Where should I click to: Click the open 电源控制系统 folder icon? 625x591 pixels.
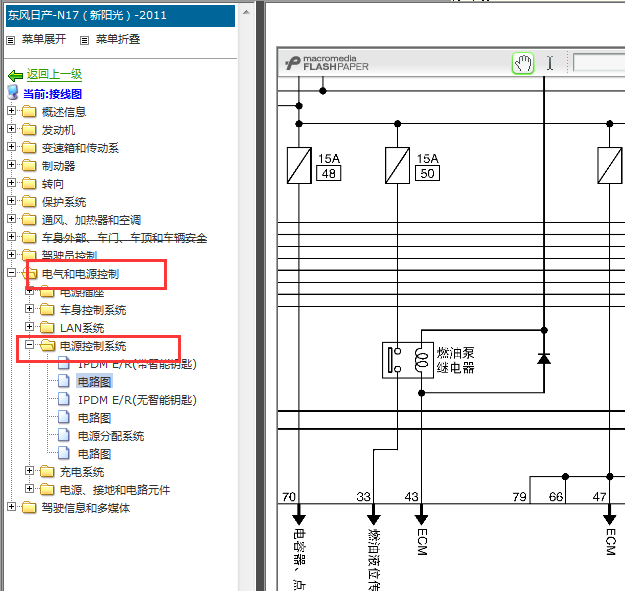tap(48, 345)
